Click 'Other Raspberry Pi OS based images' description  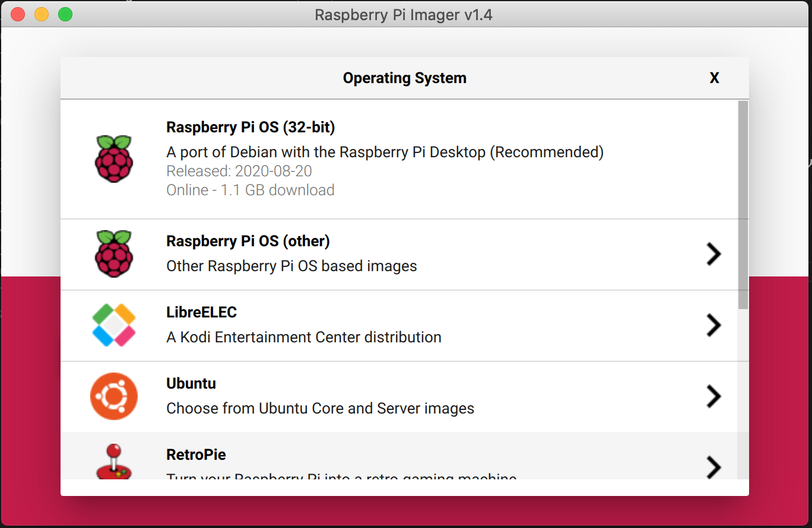tap(291, 266)
